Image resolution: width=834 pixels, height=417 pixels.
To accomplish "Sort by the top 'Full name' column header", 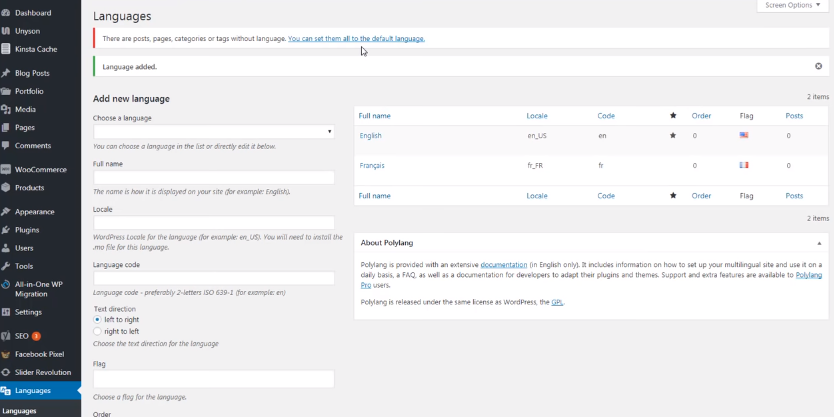I will point(374,115).
